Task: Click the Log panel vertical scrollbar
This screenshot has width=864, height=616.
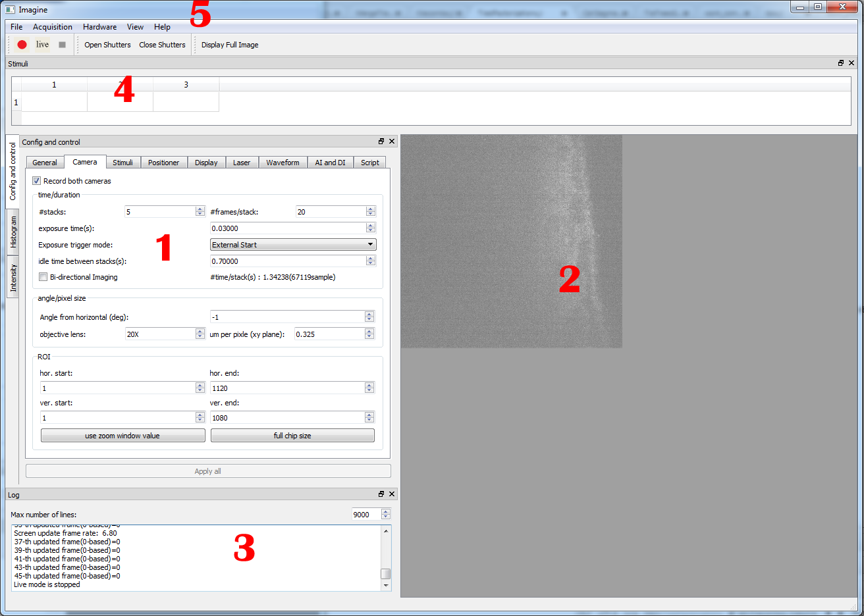Action: point(386,557)
